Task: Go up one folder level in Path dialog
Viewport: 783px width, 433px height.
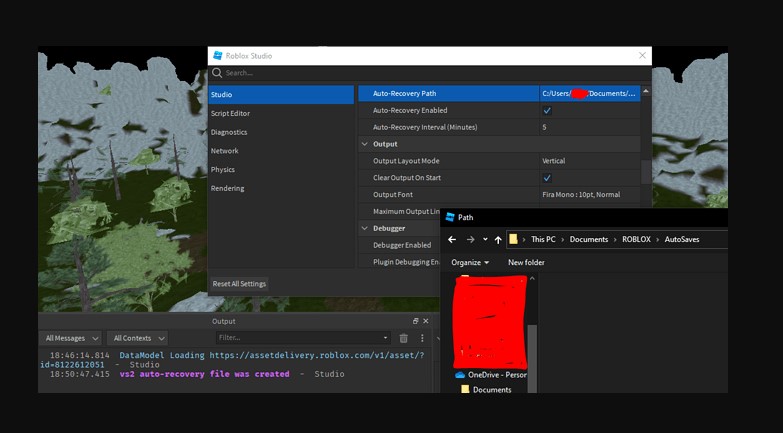Action: click(498, 240)
